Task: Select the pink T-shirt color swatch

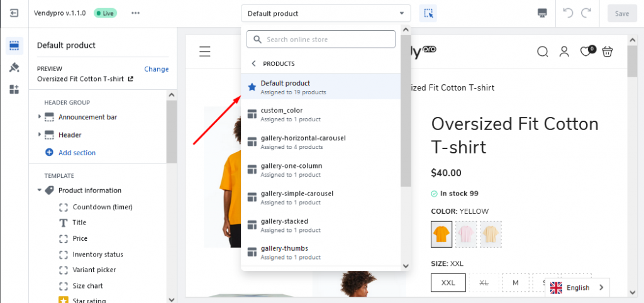Action: click(x=466, y=234)
